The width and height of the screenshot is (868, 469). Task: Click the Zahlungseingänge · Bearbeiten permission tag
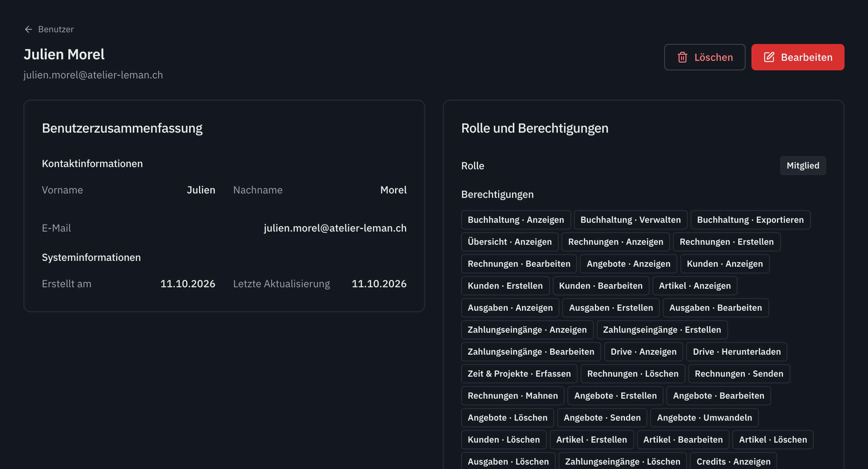coord(531,352)
